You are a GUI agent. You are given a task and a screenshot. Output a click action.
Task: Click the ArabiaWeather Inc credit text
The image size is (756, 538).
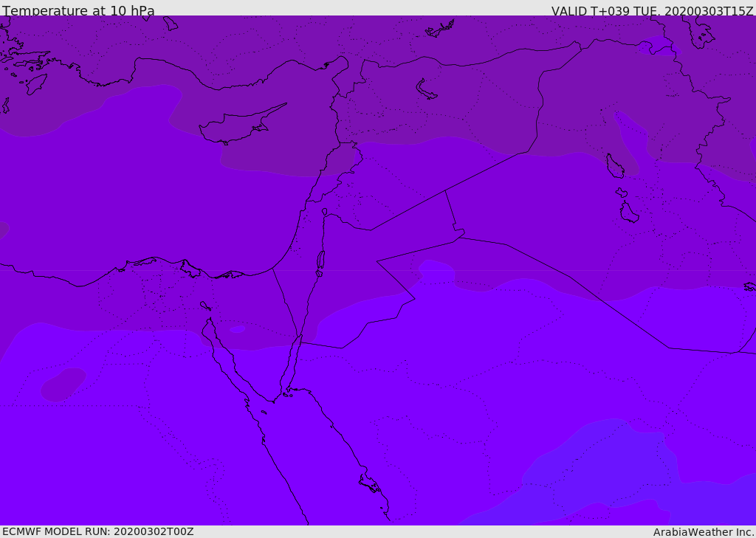(703, 532)
